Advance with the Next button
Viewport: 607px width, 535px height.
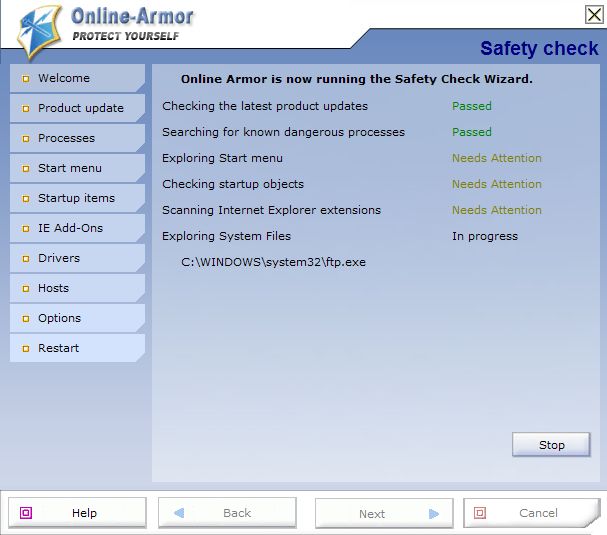[x=384, y=514]
